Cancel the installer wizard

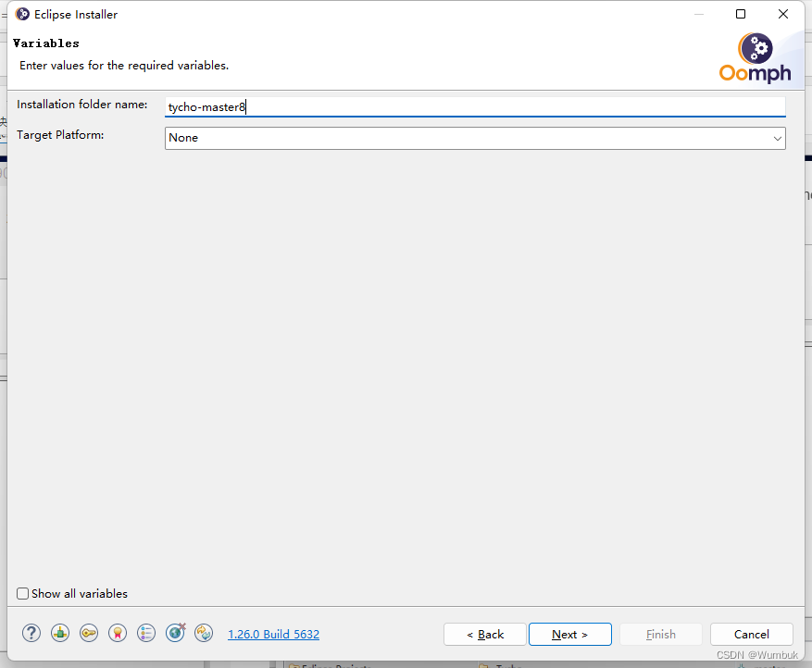(x=752, y=635)
